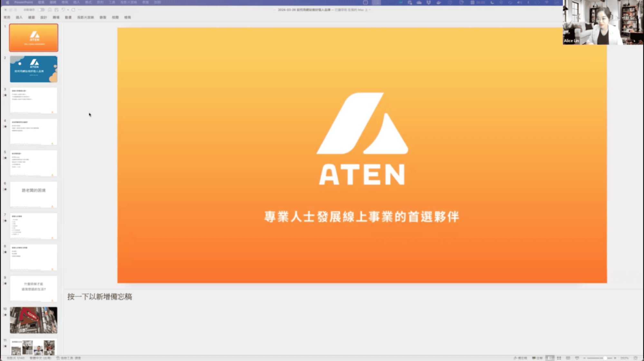Open the 說明 (Help) menu in the menu bar
Viewport: 644px width, 361px height.
[x=157, y=2]
